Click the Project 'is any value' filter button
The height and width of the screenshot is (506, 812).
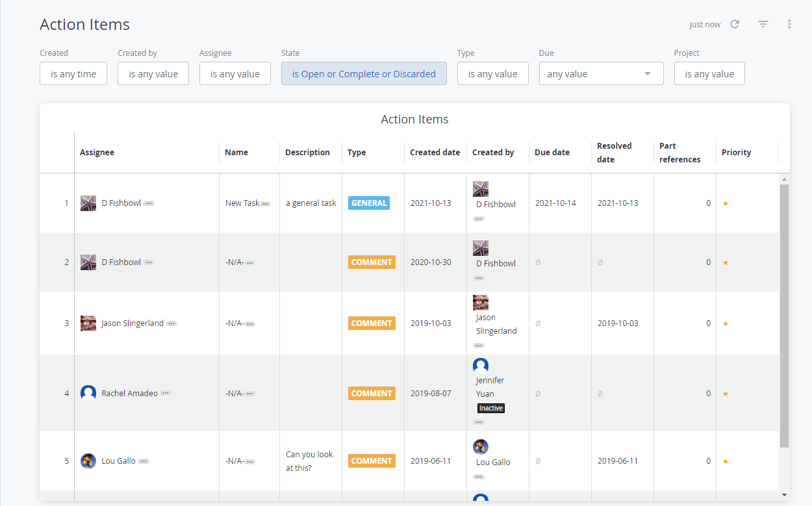pyautogui.click(x=709, y=74)
